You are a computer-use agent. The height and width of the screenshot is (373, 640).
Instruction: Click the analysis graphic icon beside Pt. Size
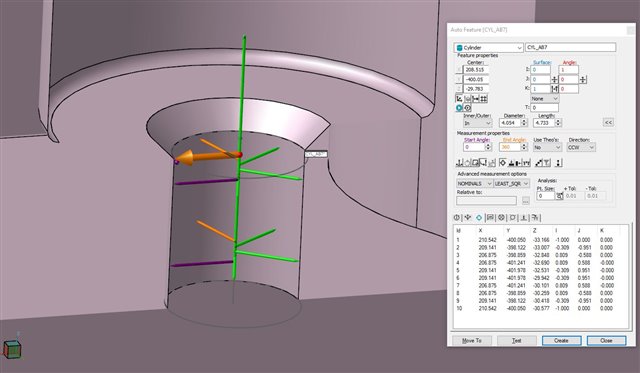coord(559,196)
